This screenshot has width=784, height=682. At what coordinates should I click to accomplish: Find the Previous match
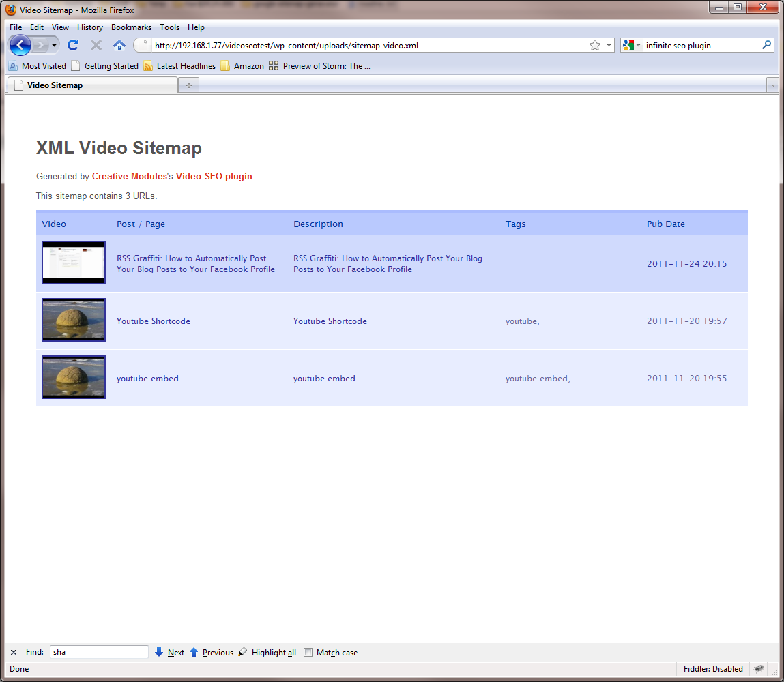[x=212, y=652]
